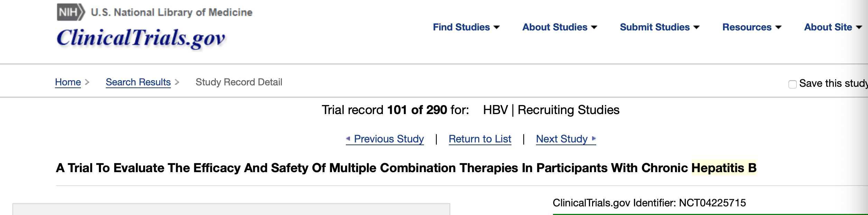Go to the Home breadcrumb link
Image resolution: width=868 pixels, height=215 pixels.
coord(68,82)
